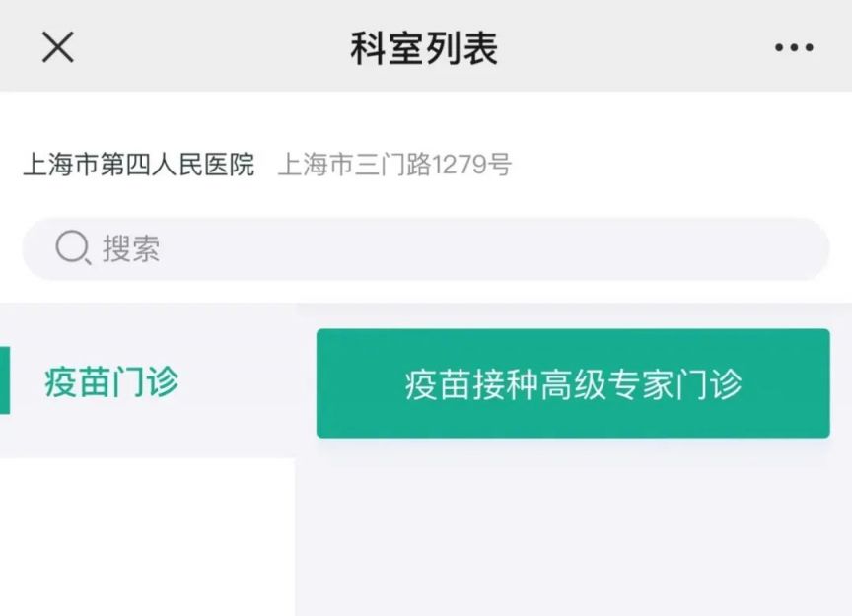Focus the 搜索 search input field
852x616 pixels.
click(425, 248)
